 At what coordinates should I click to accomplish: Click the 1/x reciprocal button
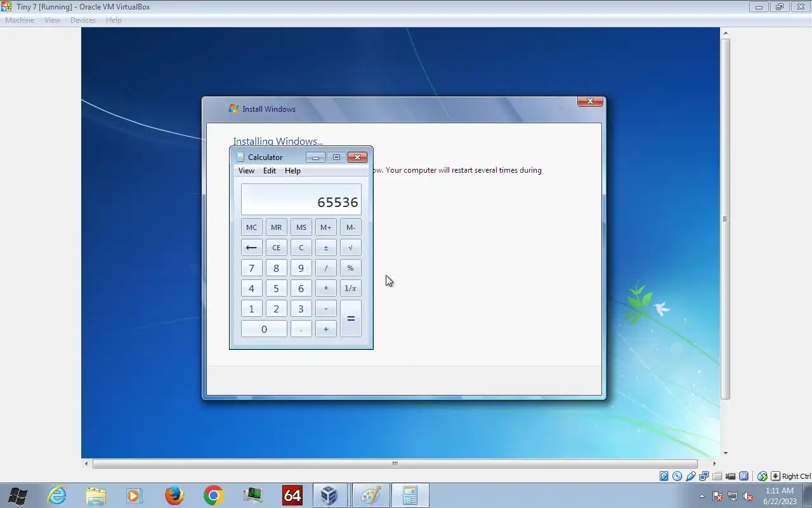coord(351,288)
